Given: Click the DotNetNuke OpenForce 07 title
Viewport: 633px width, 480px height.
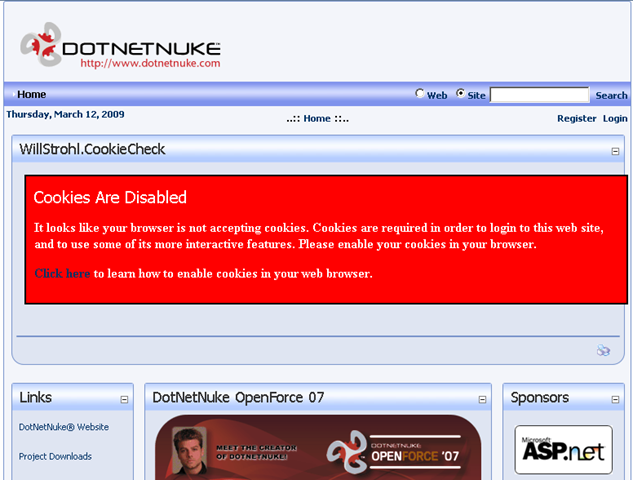Looking at the screenshot, I should pyautogui.click(x=238, y=397).
